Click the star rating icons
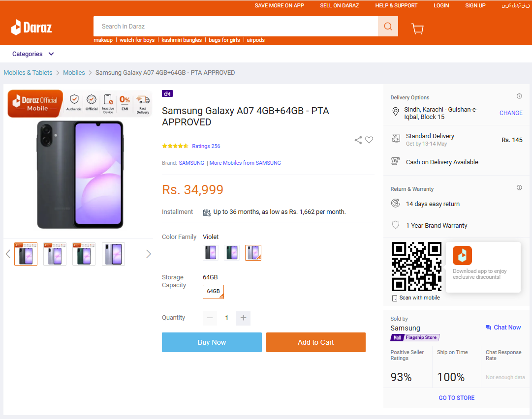The image size is (532, 419). (175, 146)
